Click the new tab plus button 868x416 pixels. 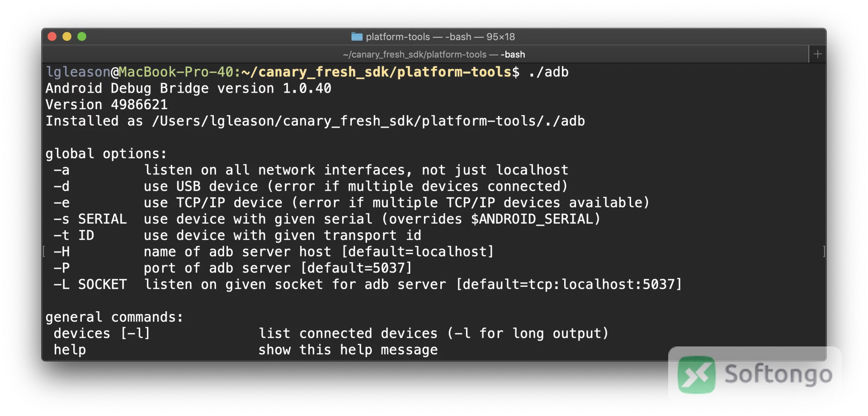pos(817,54)
